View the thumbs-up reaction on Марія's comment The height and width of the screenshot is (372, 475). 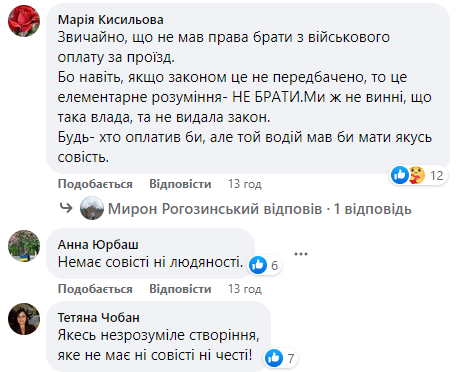point(400,175)
